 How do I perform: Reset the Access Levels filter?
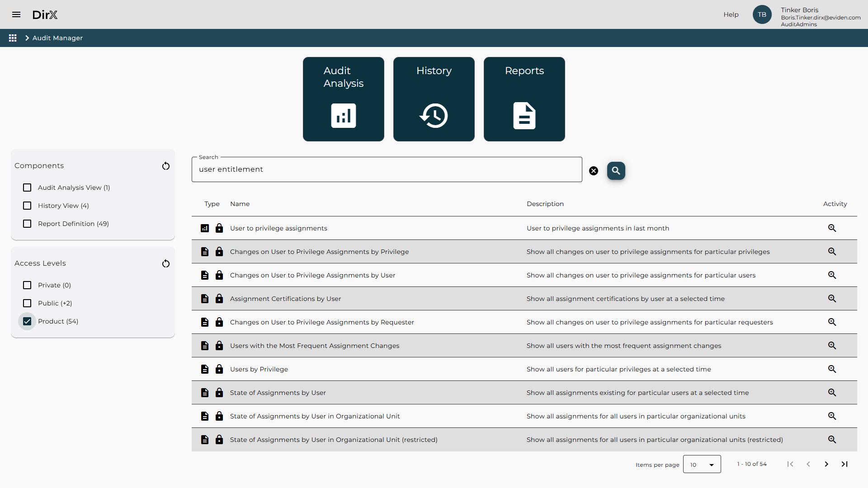pos(165,264)
